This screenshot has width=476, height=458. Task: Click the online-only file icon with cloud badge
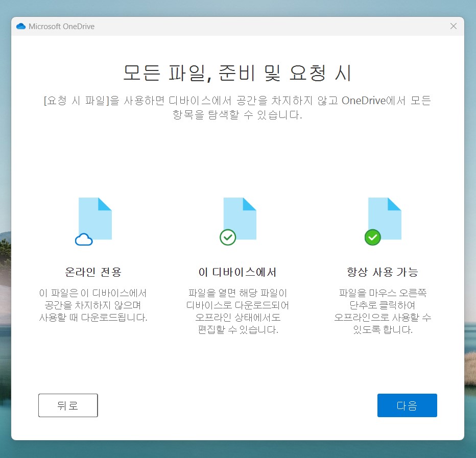(x=93, y=221)
